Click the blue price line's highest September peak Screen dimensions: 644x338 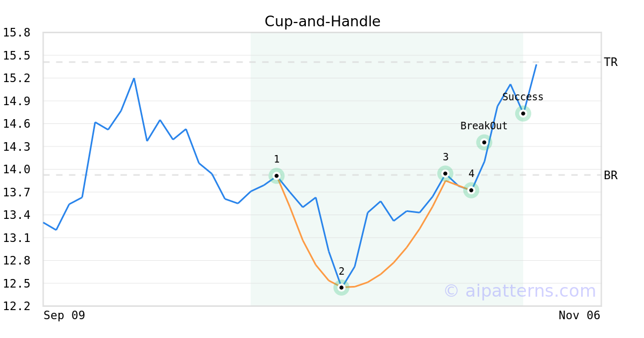[134, 78]
